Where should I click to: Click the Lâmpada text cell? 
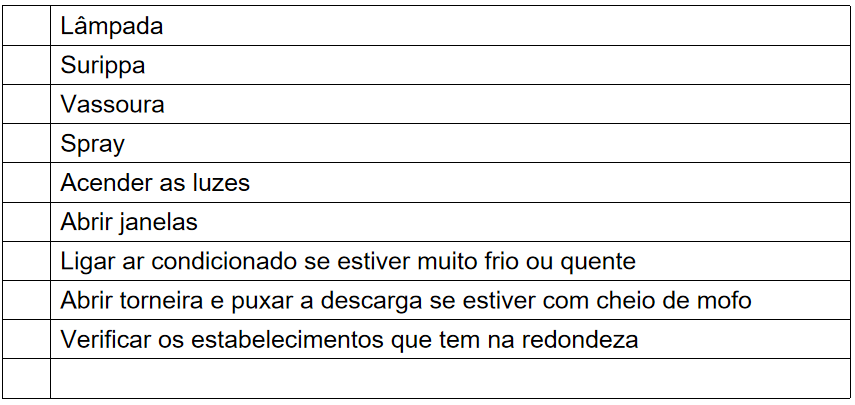(x=112, y=27)
